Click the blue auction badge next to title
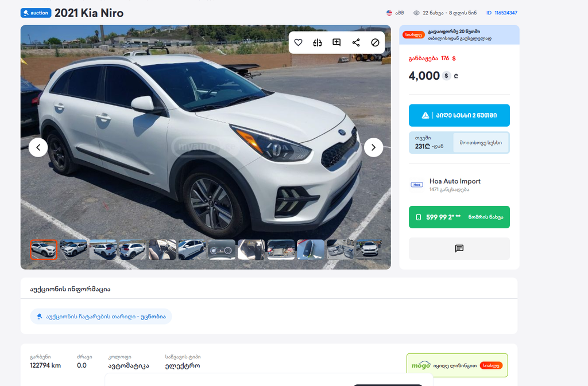Image resolution: width=588 pixels, height=386 pixels. (36, 13)
